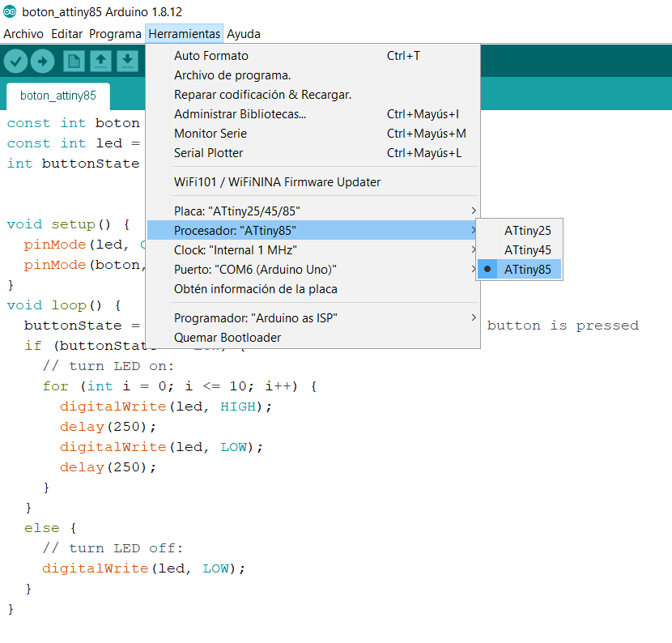Image resolution: width=672 pixels, height=643 pixels.
Task: Click the Save sketch down-arrow icon
Action: [x=127, y=61]
